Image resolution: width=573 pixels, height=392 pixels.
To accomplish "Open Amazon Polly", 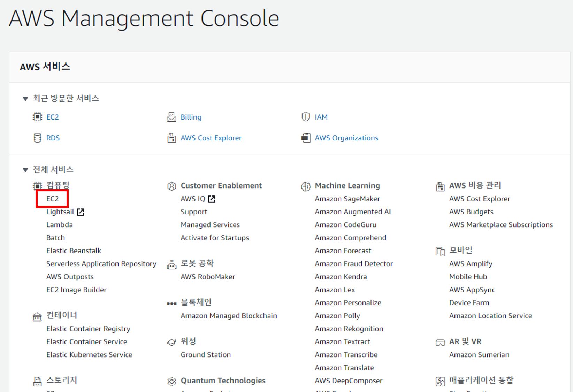I will point(337,316).
